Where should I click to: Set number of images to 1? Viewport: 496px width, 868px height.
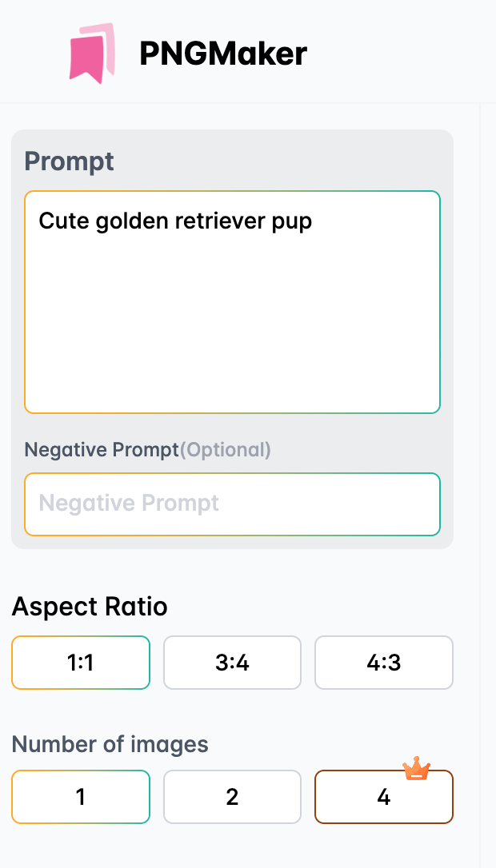tap(81, 797)
